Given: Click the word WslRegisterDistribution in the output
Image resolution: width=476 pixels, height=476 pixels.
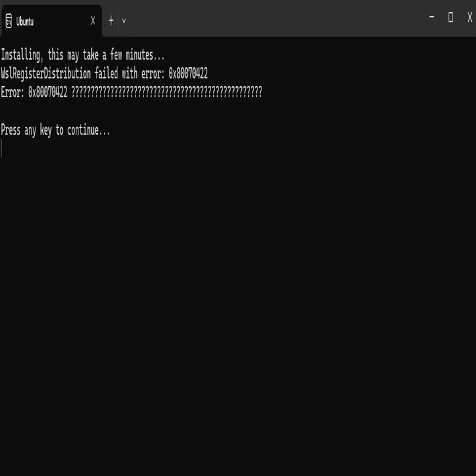Looking at the screenshot, I should (x=46, y=74).
